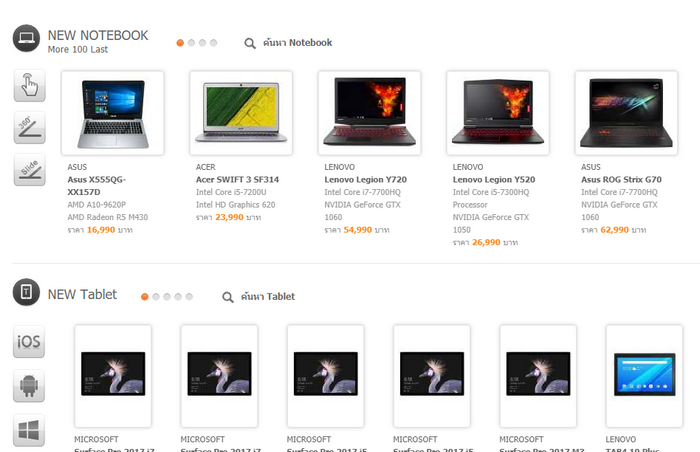This screenshot has width=700, height=452.
Task: Filter tablets by iOS icon
Action: (29, 342)
